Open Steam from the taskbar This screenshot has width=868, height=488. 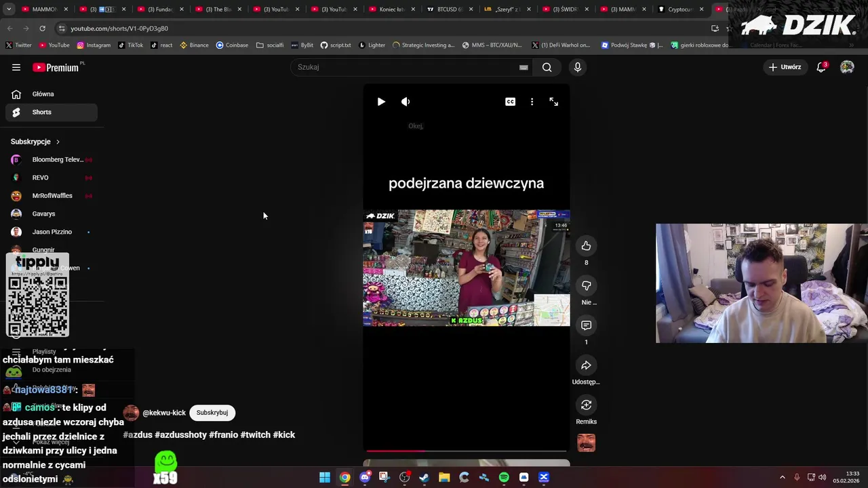425,478
